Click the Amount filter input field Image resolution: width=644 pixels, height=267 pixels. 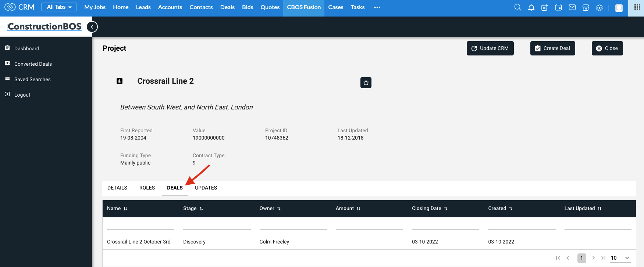point(369,225)
